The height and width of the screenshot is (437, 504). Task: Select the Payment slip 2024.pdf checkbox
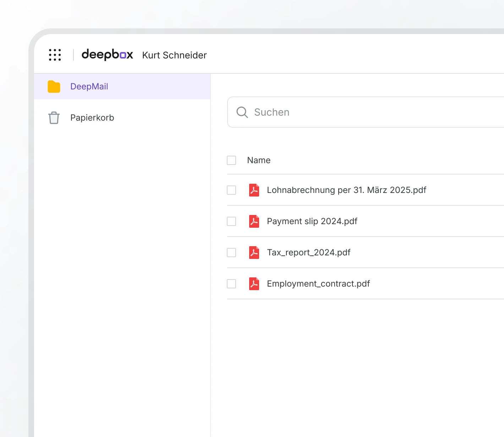(x=231, y=221)
